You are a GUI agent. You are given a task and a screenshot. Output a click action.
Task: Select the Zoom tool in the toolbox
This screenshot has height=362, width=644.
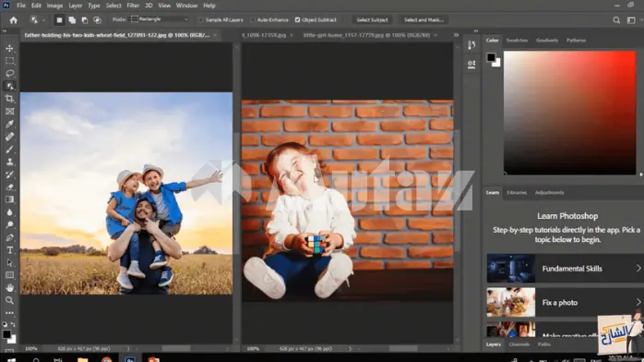[x=9, y=301]
